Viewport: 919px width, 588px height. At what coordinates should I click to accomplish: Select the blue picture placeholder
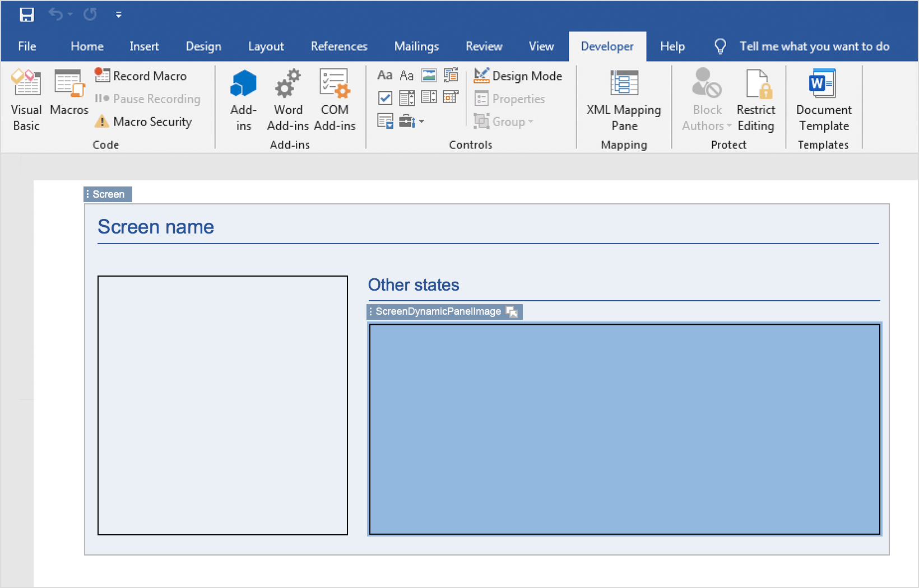pyautogui.click(x=625, y=430)
